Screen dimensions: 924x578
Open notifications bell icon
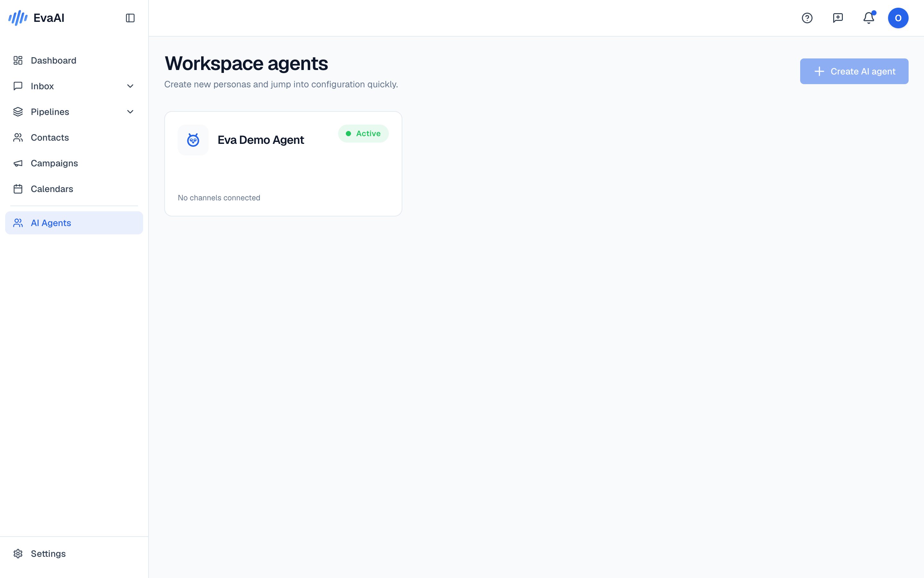coord(868,18)
